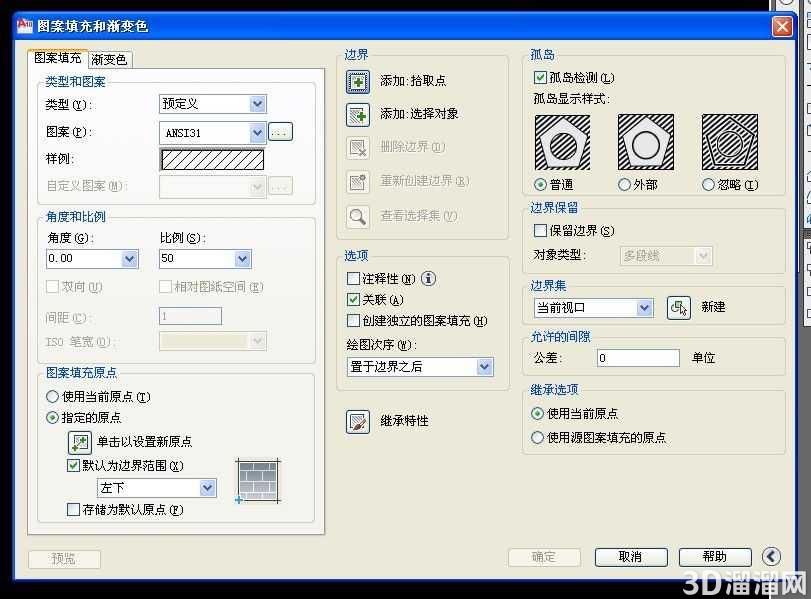Select the 忽略 radio button
Viewport: 811px width, 599px height.
coord(708,185)
